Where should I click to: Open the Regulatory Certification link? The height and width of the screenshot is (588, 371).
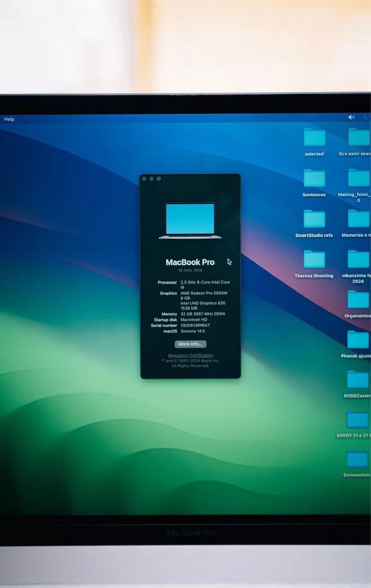[x=191, y=356]
